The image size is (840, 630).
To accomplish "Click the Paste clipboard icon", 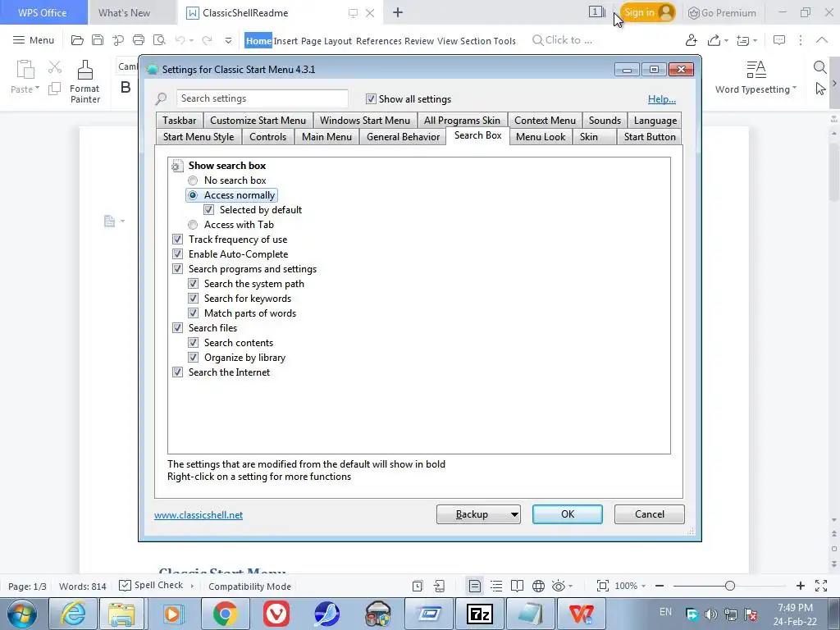I will [x=25, y=71].
